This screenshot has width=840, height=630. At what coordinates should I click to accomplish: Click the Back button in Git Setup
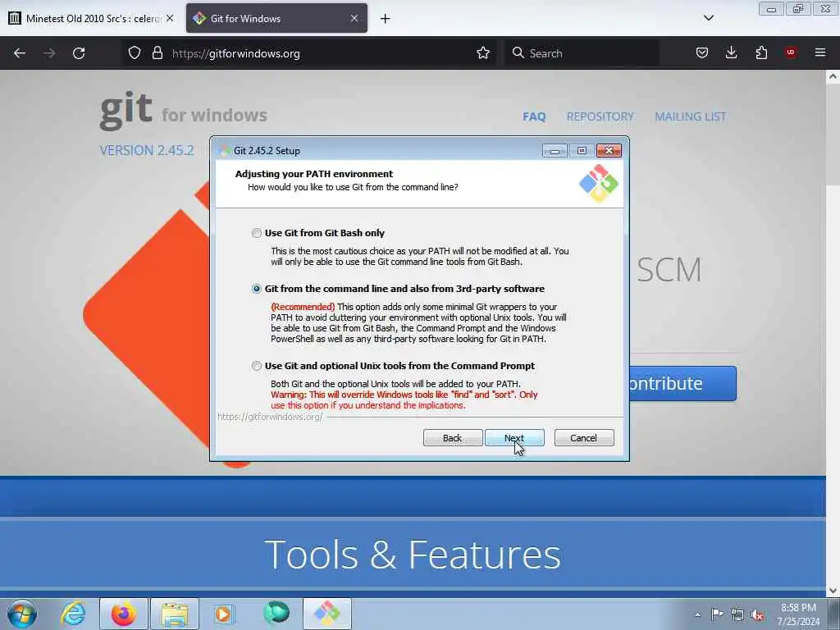453,438
